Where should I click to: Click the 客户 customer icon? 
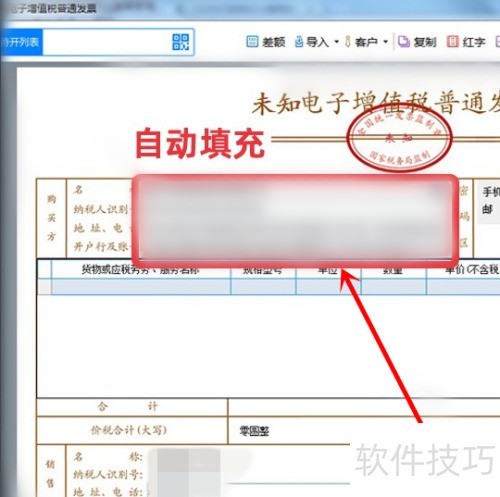(x=348, y=42)
